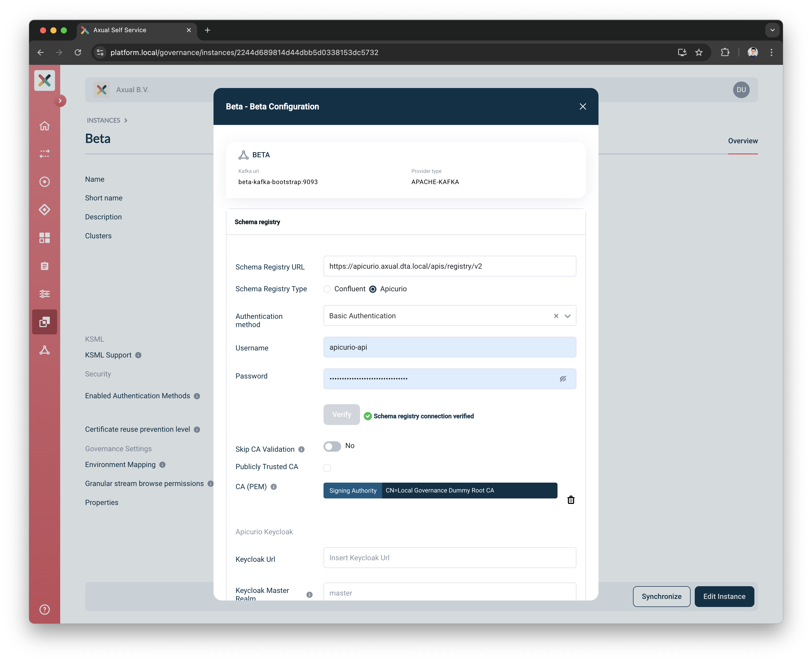Bookmark this page with star icon
Image resolution: width=812 pixels, height=662 pixels.
coord(699,52)
